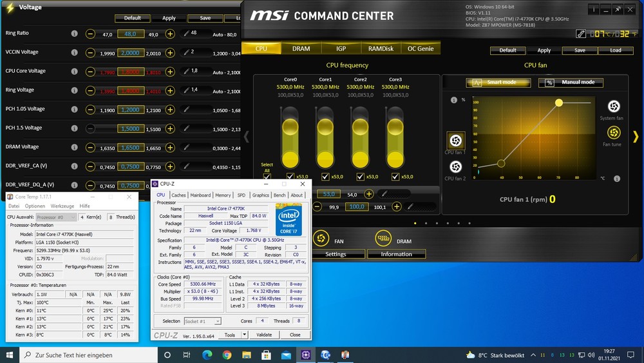This screenshot has width=644, height=363.
Task: Increase Ring Ratio with the plus button
Action: (170, 34)
